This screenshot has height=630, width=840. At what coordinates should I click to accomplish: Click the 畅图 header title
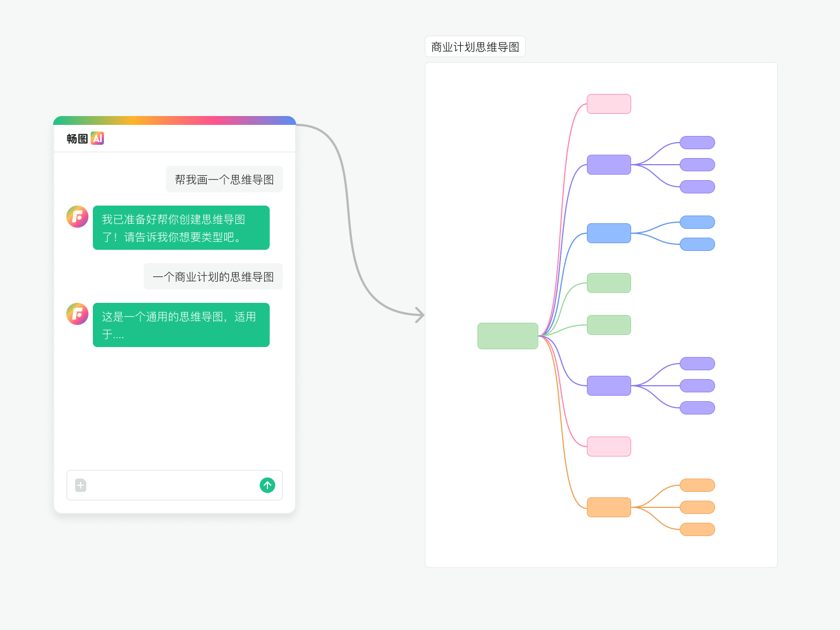[77, 139]
